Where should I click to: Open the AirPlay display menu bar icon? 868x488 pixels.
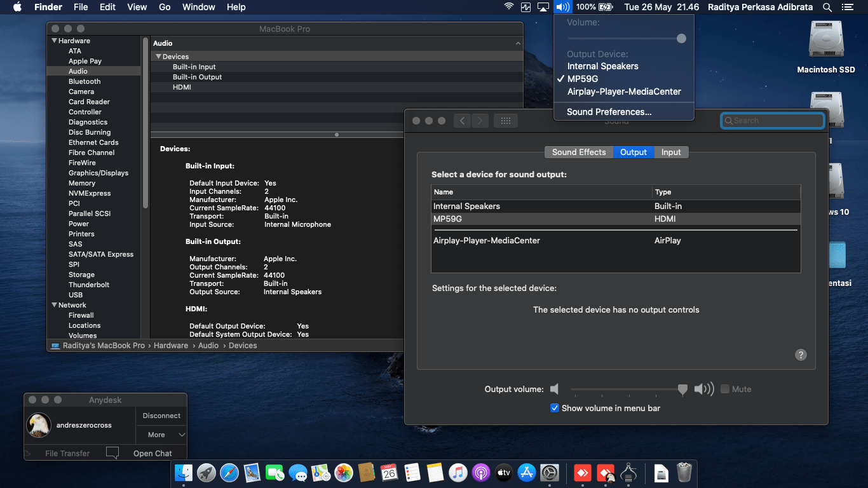pyautogui.click(x=543, y=7)
